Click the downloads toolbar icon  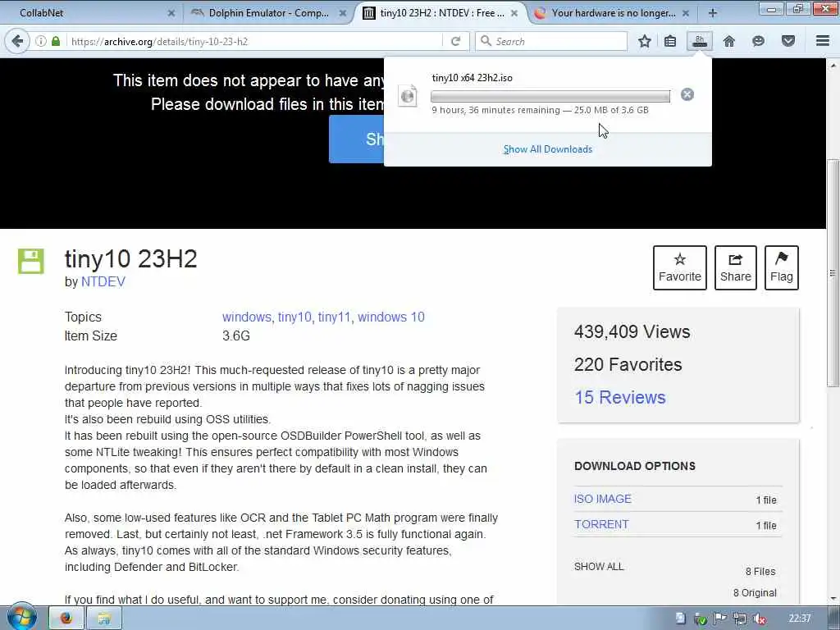tap(700, 41)
